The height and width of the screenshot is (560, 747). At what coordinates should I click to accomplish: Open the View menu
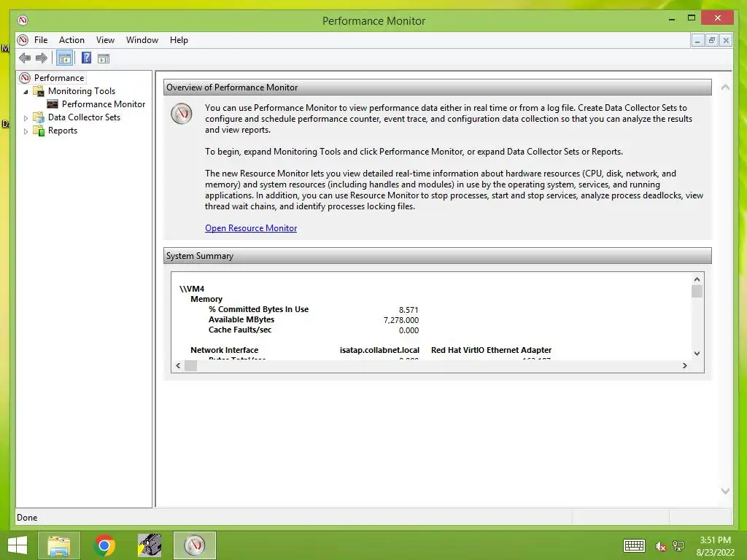click(x=105, y=40)
